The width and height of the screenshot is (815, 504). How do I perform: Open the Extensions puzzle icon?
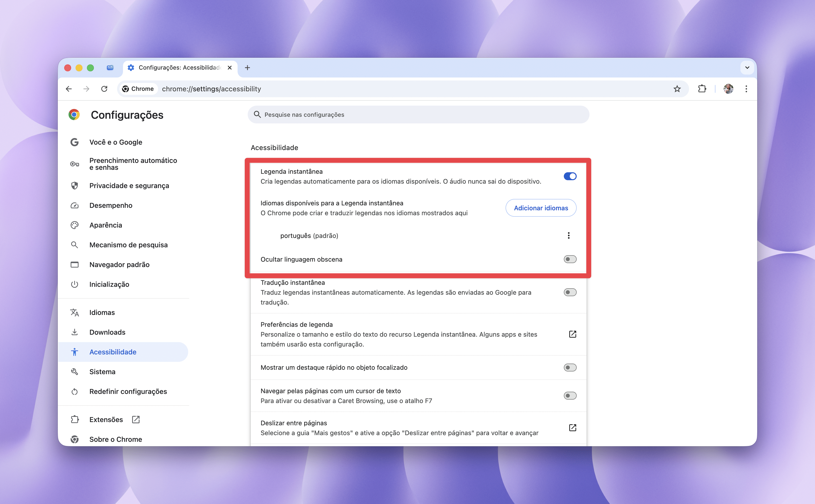point(702,89)
